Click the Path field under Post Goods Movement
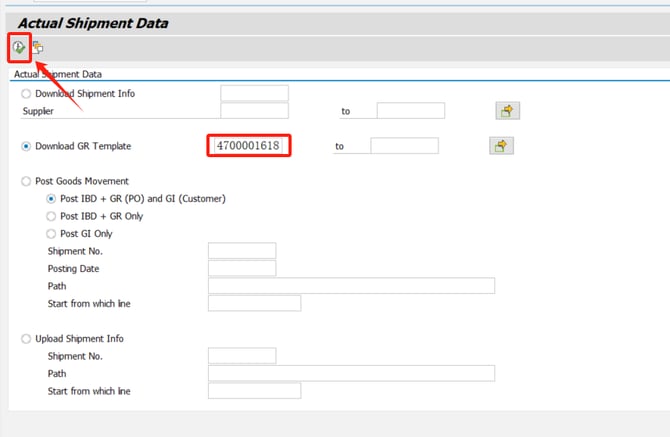Screen dimensions: 670x437 tap(351, 286)
